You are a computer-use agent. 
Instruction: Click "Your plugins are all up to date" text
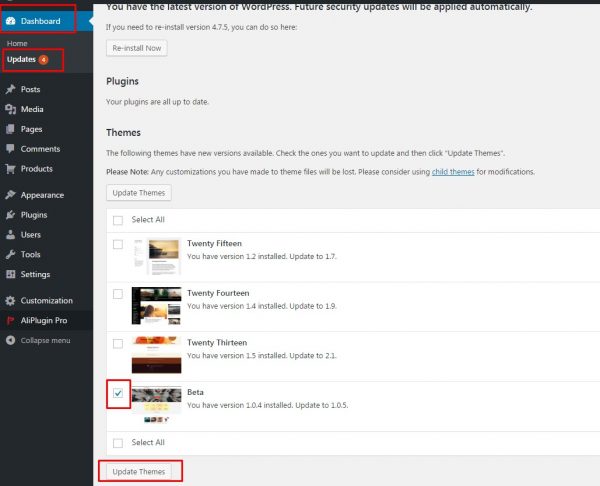(157, 102)
